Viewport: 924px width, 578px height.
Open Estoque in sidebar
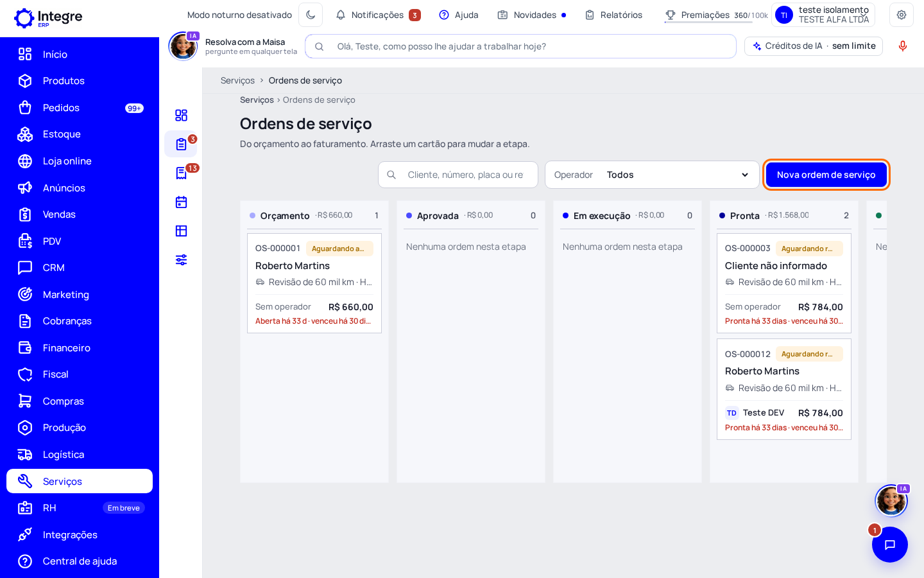(80, 134)
